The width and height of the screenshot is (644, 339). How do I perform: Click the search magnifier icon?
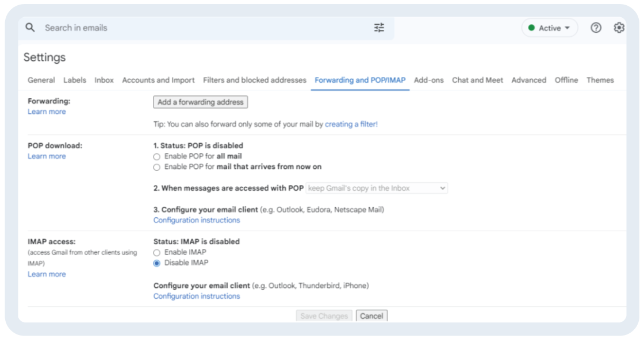[30, 28]
